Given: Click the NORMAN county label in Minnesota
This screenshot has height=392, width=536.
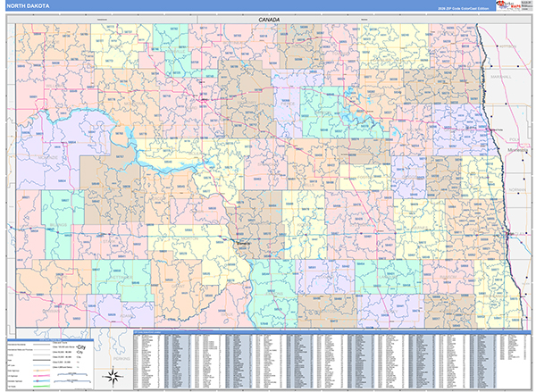Looking at the screenshot, I should pyautogui.click(x=517, y=189).
